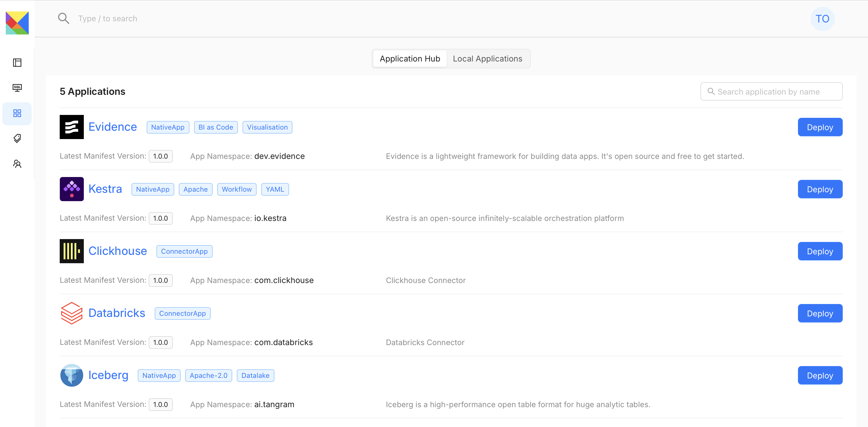Deploy the Kestra application

point(820,189)
